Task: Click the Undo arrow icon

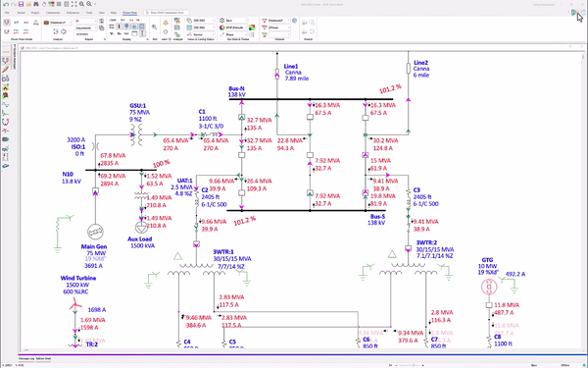Action: (6, 4)
